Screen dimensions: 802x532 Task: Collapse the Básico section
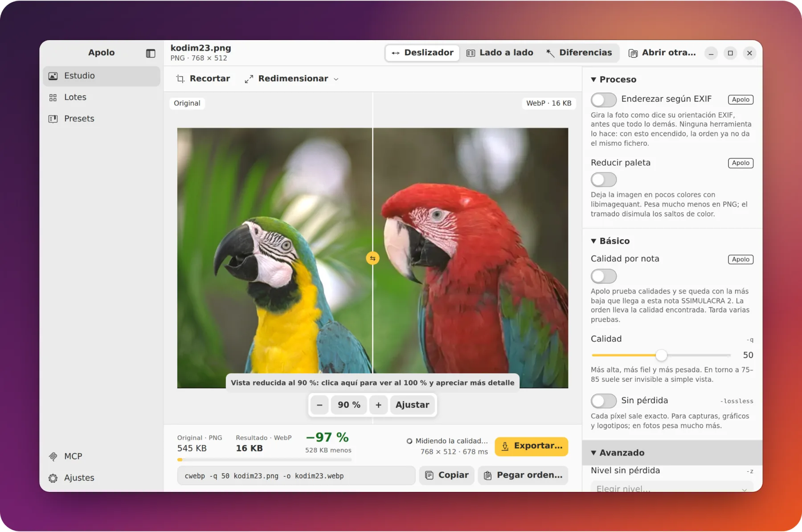(x=610, y=241)
